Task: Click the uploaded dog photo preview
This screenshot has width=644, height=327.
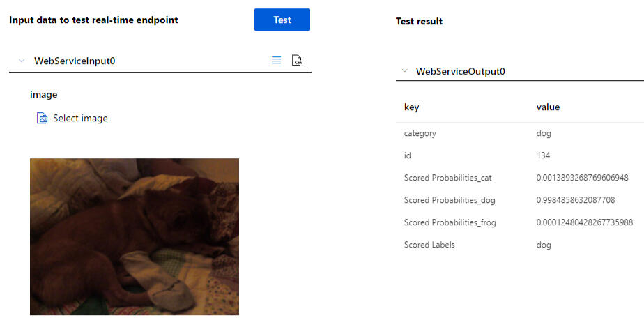Action: click(134, 236)
